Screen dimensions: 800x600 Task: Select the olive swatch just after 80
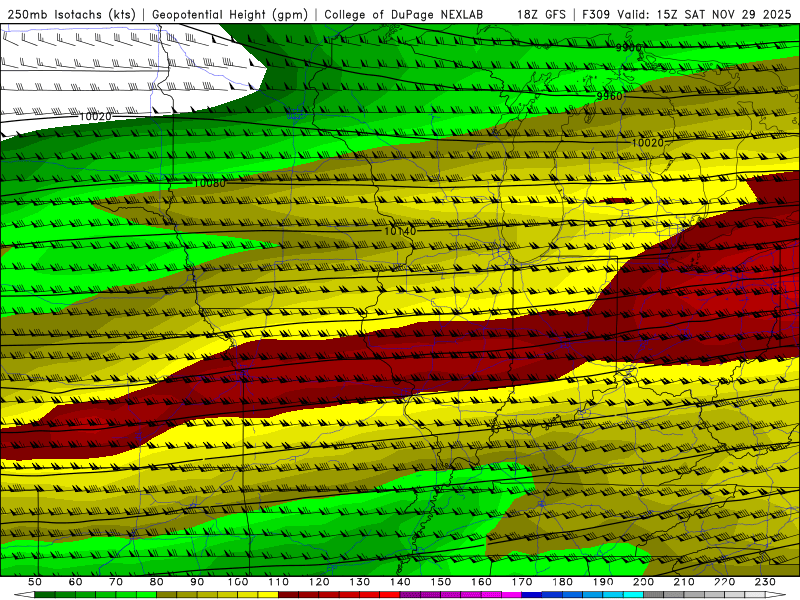coord(167,595)
